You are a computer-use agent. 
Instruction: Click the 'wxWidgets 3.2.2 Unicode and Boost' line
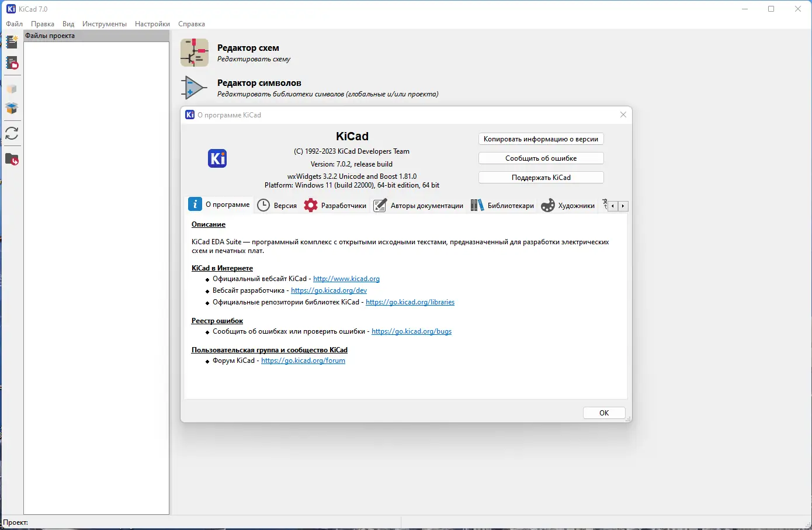[352, 176]
